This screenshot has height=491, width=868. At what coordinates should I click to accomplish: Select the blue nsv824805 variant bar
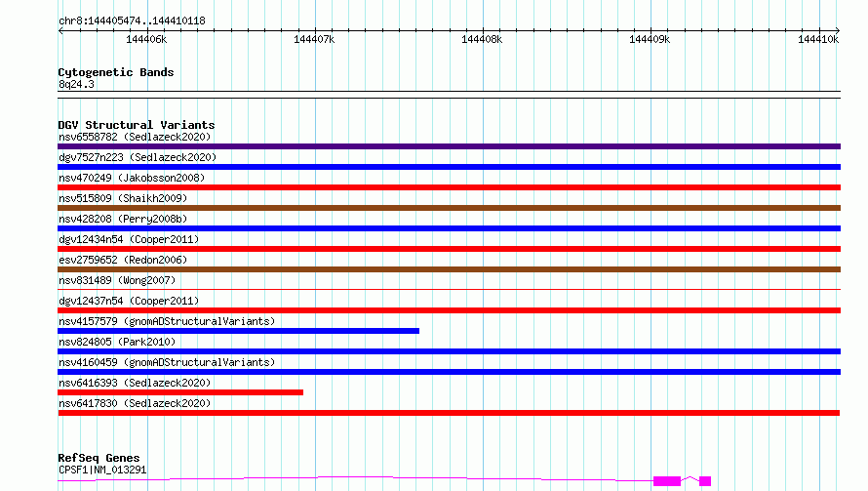(x=449, y=351)
